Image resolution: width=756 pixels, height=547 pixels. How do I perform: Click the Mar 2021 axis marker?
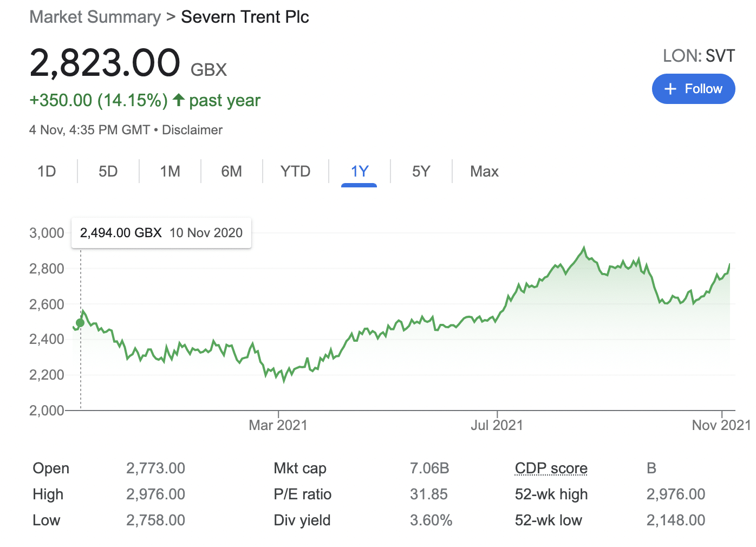point(278,425)
